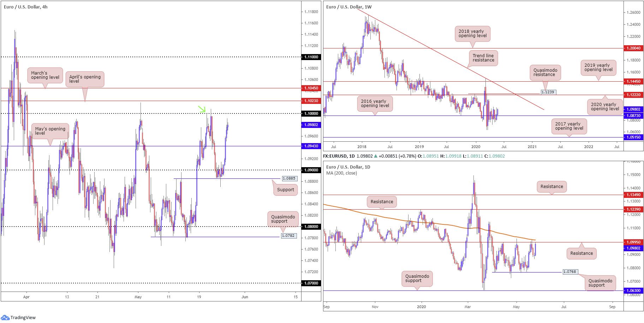This screenshot has width=644, height=323.
Task: Select the 2018 yearly opening level callout
Action: [472, 34]
